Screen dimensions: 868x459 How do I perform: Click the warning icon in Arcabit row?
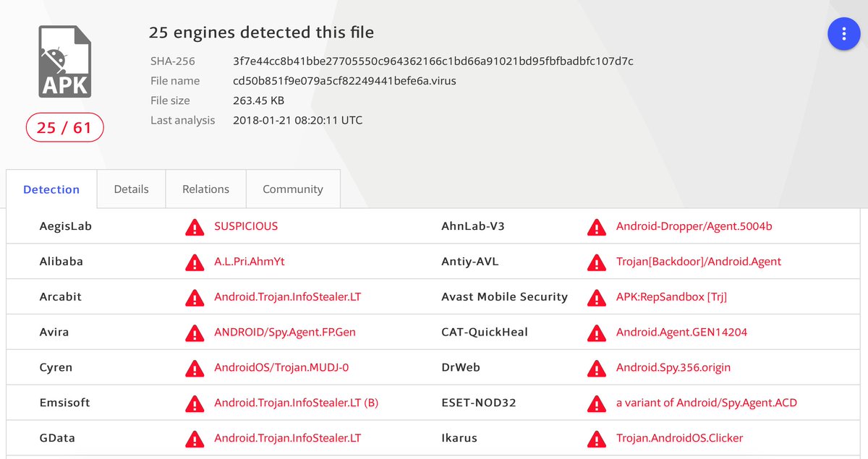[x=195, y=298]
